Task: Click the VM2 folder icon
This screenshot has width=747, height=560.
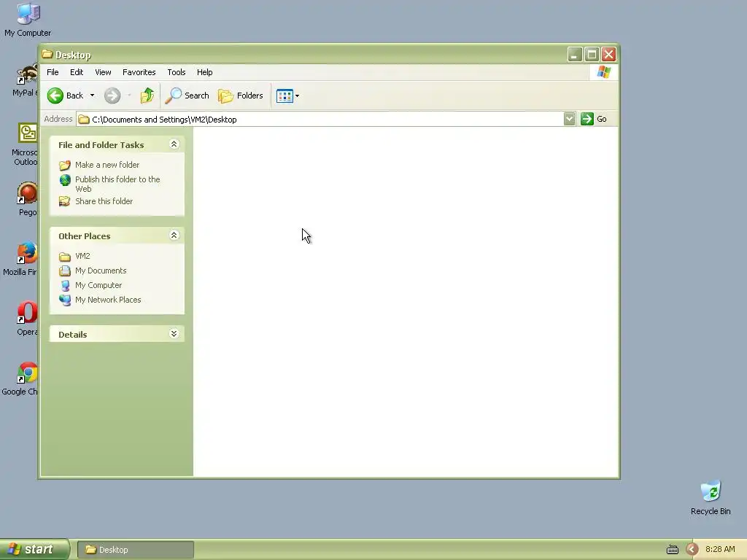Action: [x=65, y=257]
